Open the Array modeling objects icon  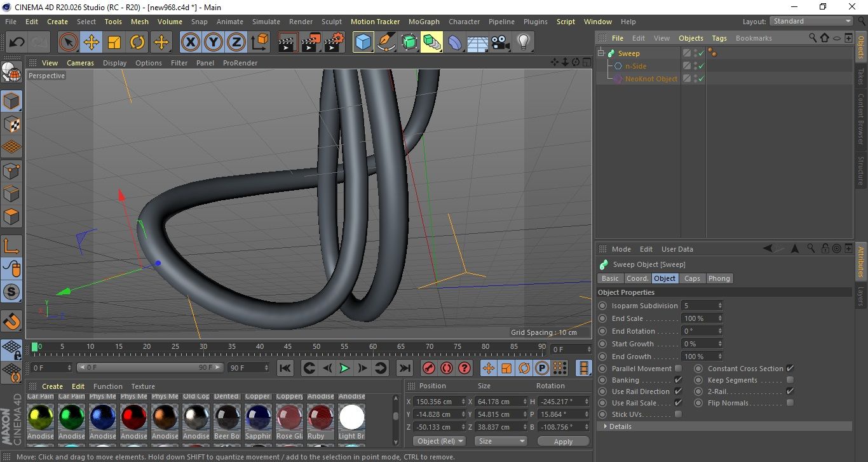432,43
